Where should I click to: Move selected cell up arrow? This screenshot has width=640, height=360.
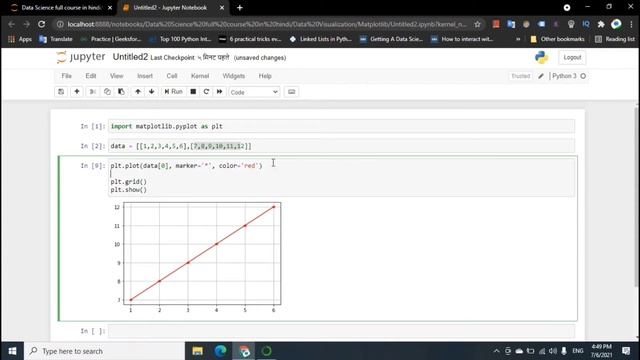coord(138,92)
